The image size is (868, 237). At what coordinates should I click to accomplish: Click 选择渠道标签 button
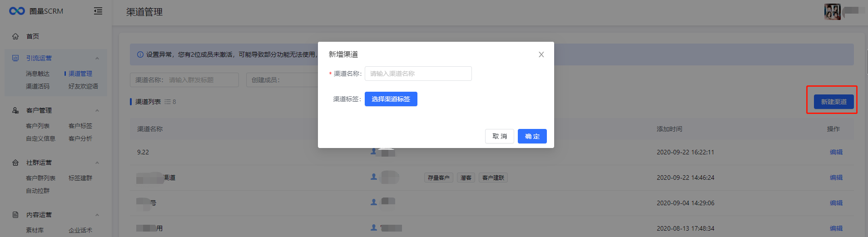pyautogui.click(x=391, y=99)
